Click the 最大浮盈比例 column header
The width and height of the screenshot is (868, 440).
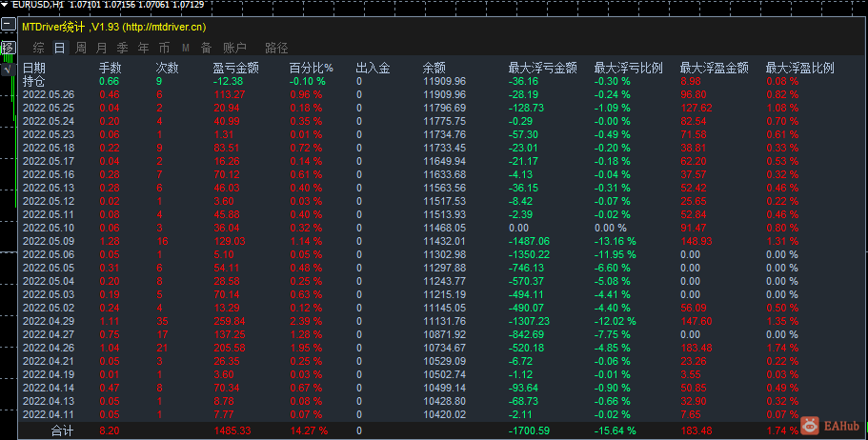click(x=800, y=68)
